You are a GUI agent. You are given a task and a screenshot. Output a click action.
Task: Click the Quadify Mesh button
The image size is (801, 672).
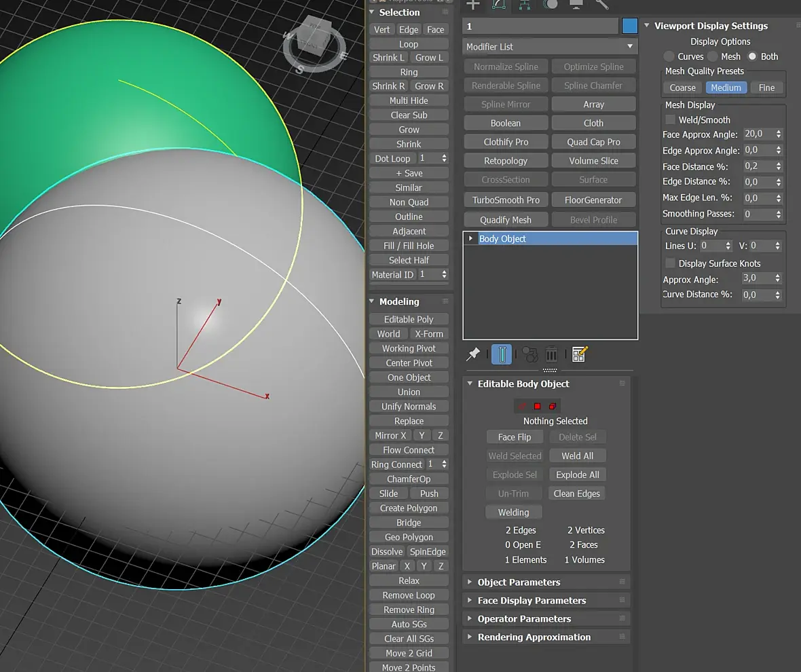506,219
